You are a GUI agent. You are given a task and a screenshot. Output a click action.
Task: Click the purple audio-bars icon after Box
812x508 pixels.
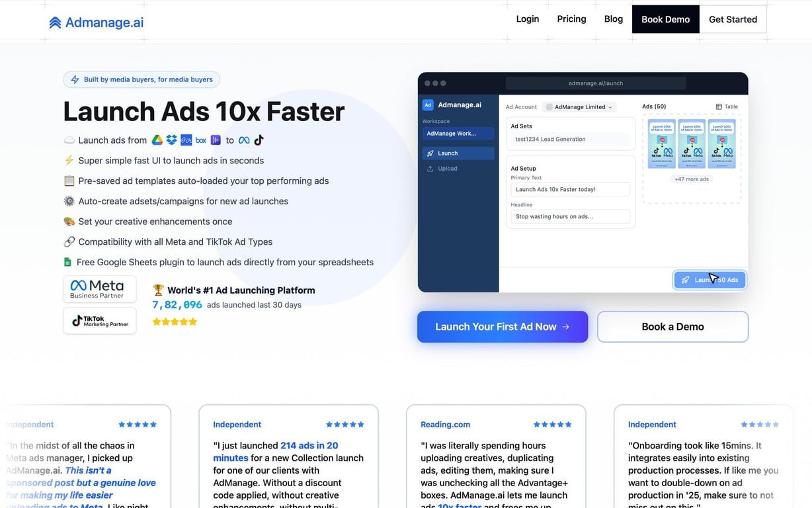(x=216, y=140)
